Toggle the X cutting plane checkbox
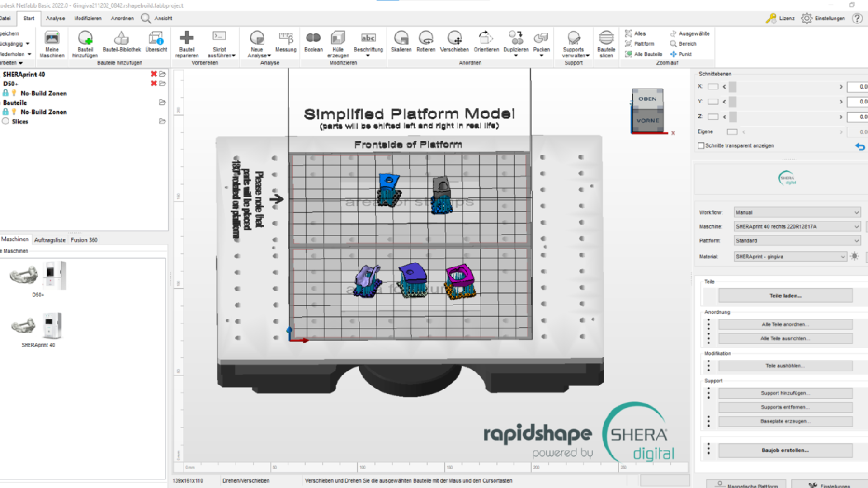This screenshot has height=488, width=868. click(x=713, y=86)
